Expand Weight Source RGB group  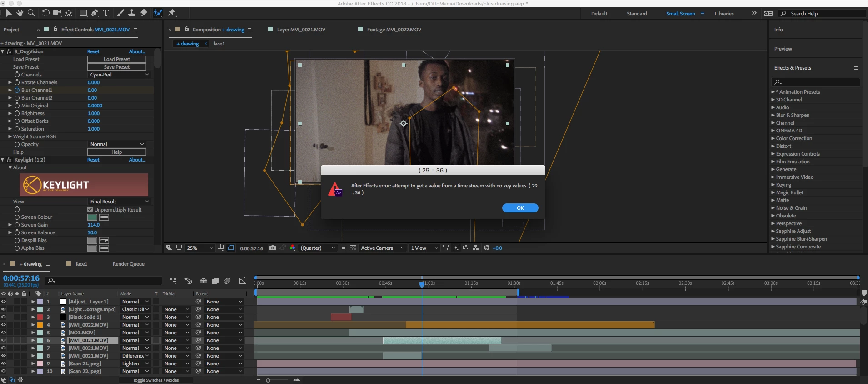point(10,136)
